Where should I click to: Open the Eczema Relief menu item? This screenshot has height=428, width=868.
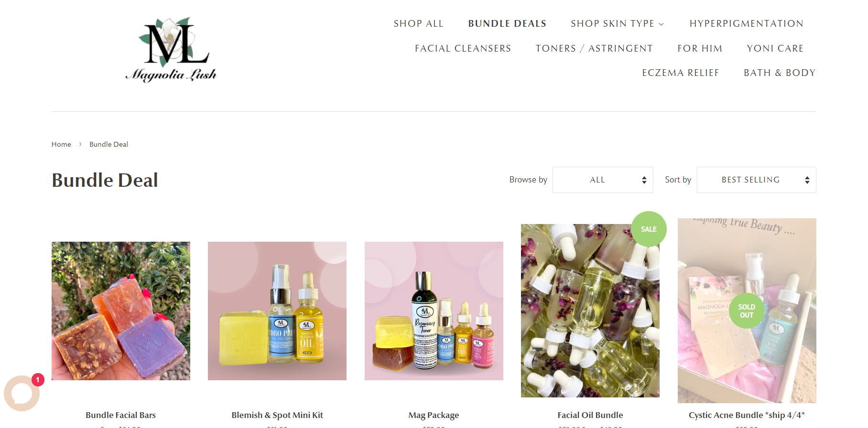pos(681,73)
